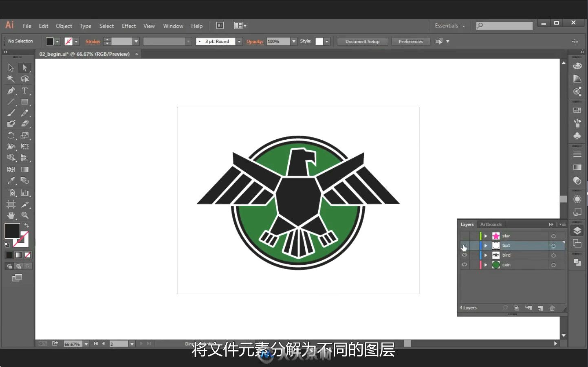Viewport: 588px width, 367px height.
Task: Open 3 pt. Round brush dropdown
Action: (x=239, y=42)
